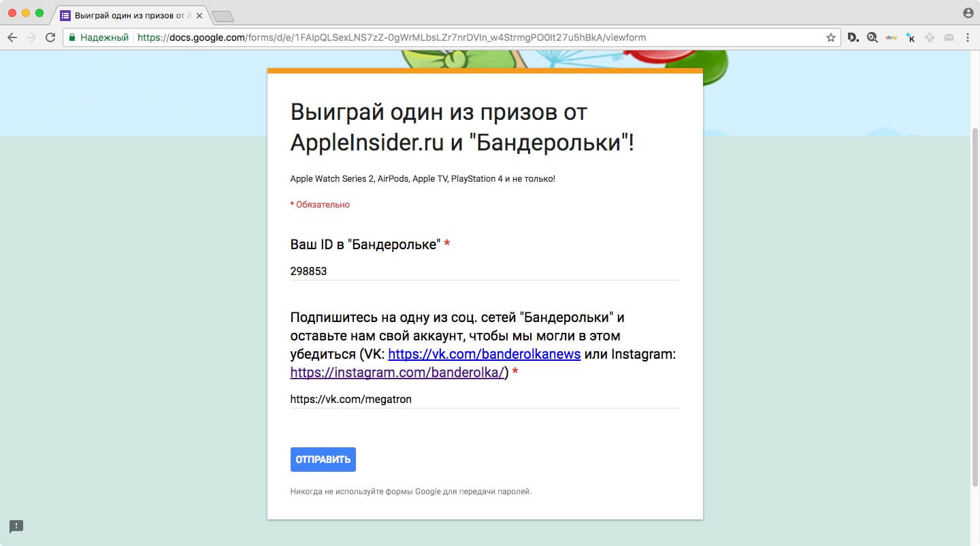The height and width of the screenshot is (546, 980).
Task: Click the 'Ваш ID в Бандерольке' field
Action: pyautogui.click(x=485, y=271)
